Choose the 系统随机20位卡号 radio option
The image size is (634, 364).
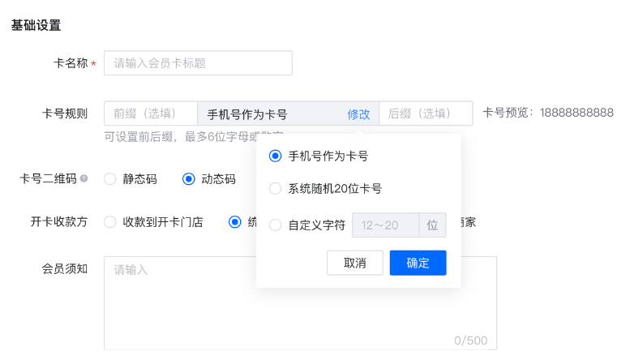276,188
